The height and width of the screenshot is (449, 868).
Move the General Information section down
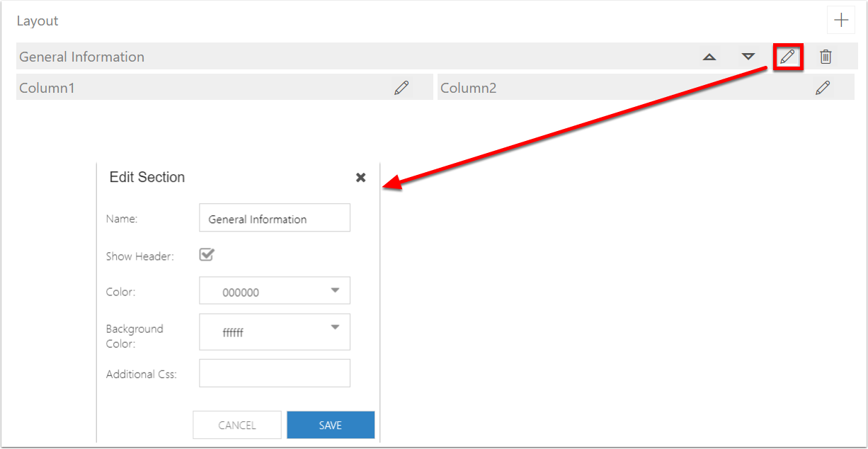[748, 56]
